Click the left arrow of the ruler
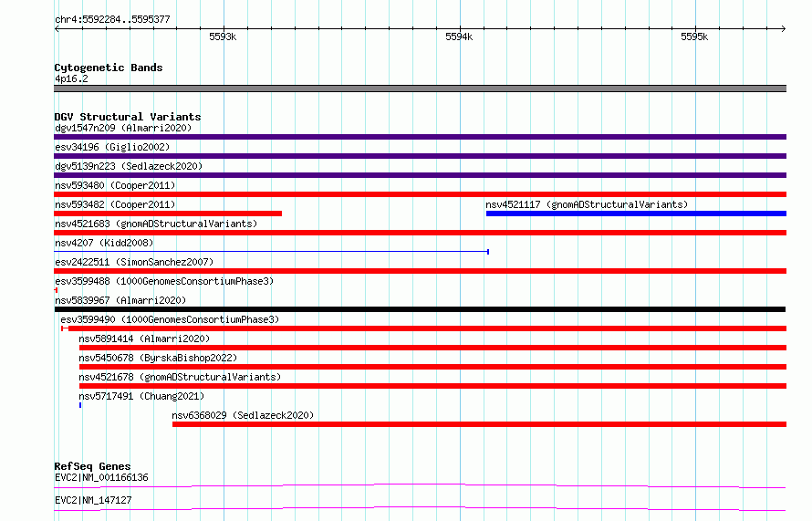 [57, 28]
